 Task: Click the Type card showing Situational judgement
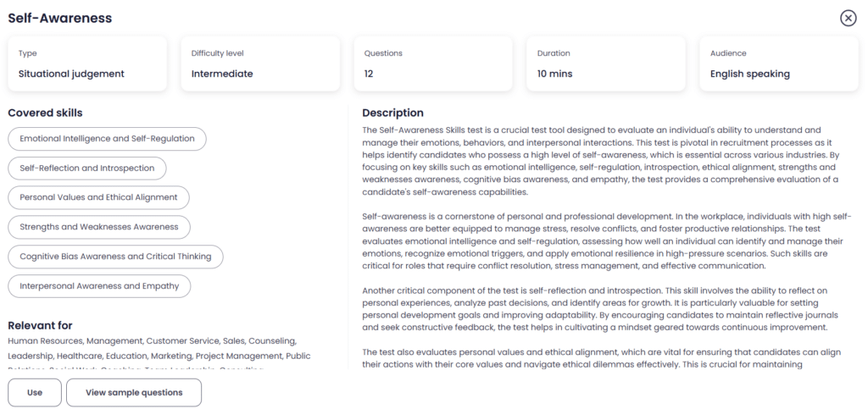[87, 64]
